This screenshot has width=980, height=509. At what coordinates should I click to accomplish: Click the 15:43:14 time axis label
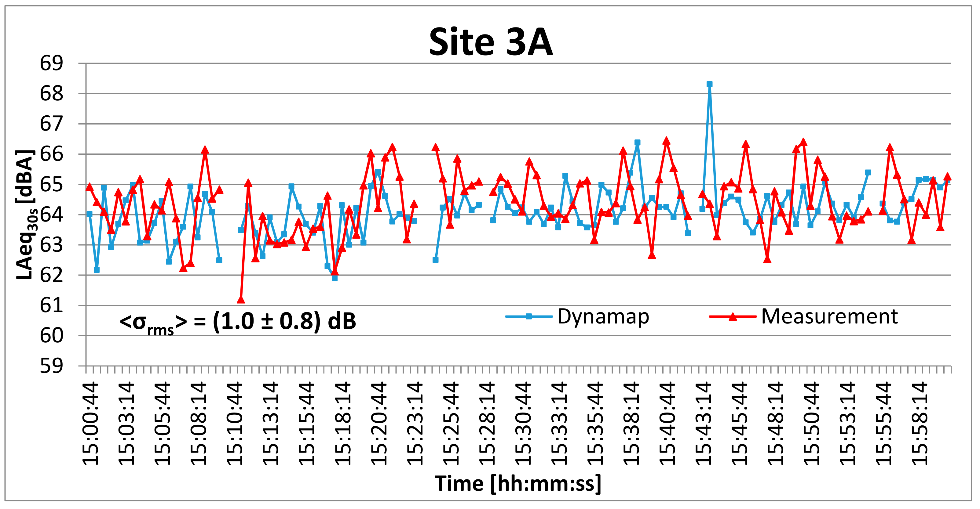point(704,424)
